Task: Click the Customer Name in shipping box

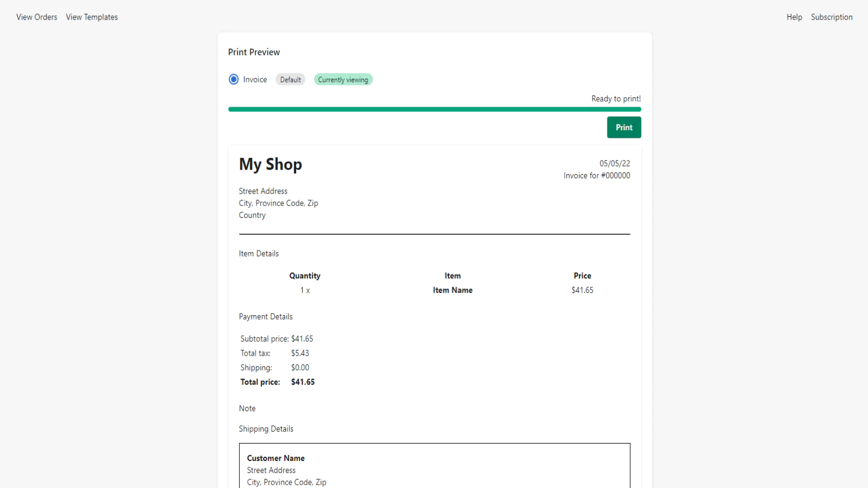Action: 276,459
